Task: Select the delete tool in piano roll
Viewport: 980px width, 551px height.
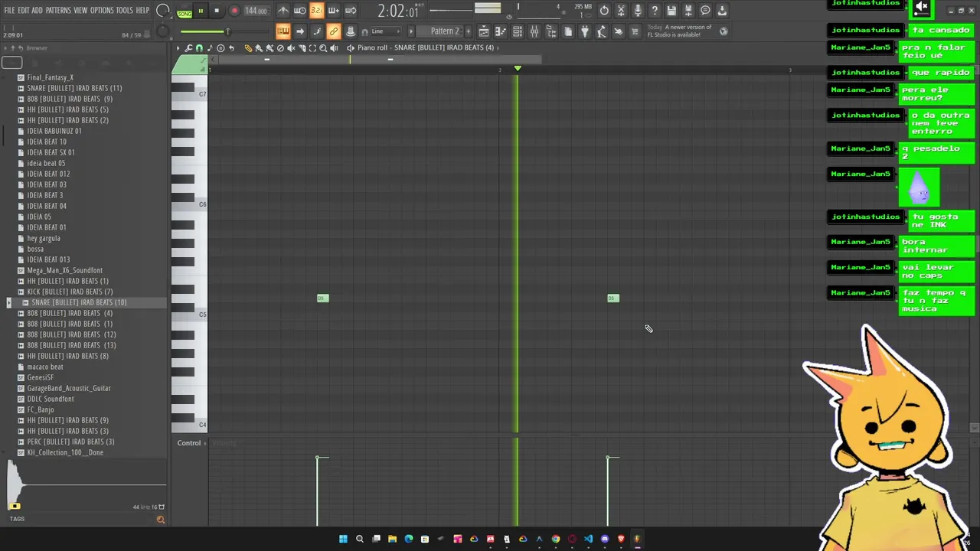Action: [280, 47]
